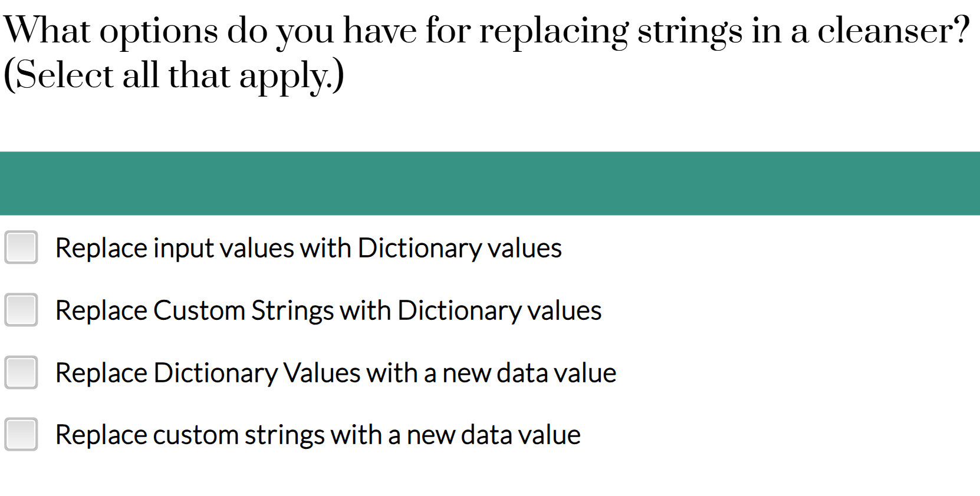This screenshot has width=980, height=496.
Task: Check the 'Replace Dictionary Values with a new data value' option
Action: (x=21, y=372)
